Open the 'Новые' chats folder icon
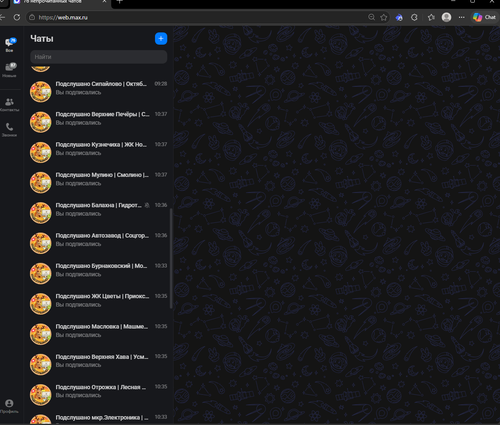The image size is (500, 425). pyautogui.click(x=10, y=69)
